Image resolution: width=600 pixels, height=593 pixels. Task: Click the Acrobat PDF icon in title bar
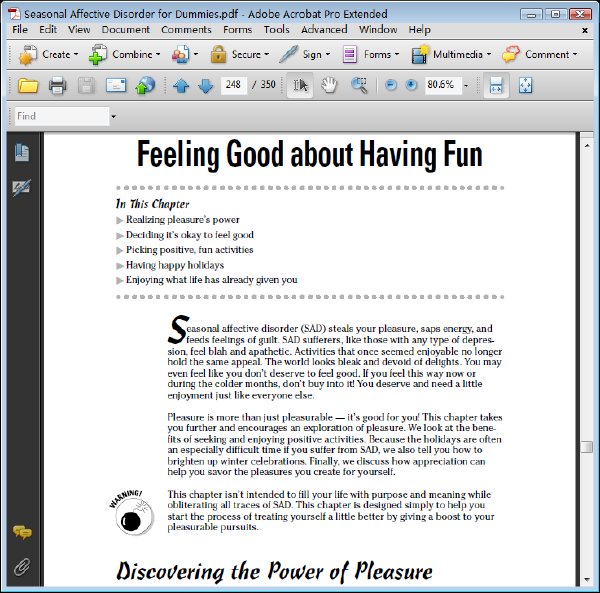15,14
